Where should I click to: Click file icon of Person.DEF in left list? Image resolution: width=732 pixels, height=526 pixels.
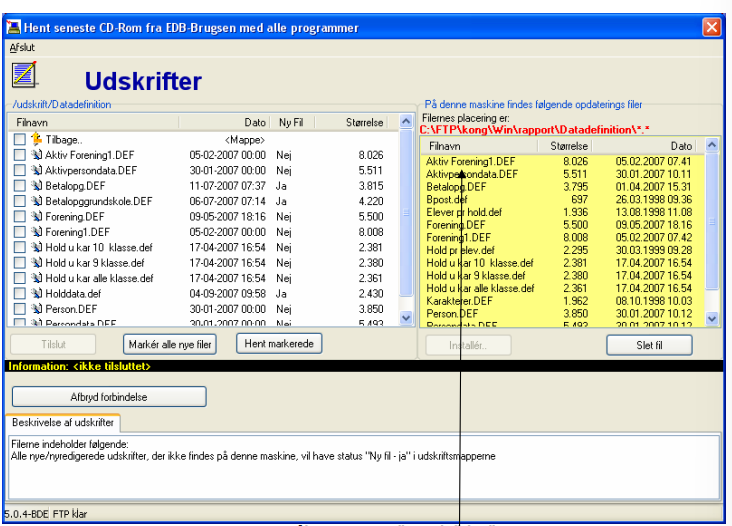(36, 309)
